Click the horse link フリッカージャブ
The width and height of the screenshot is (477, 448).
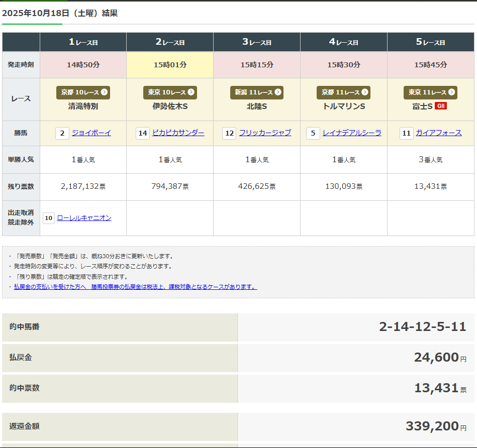coord(265,133)
